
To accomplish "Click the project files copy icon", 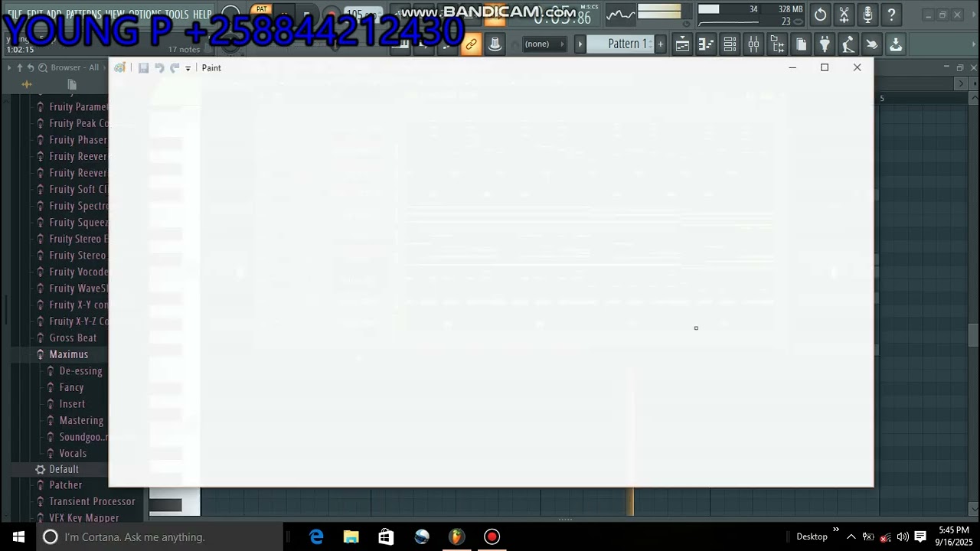I will tap(801, 44).
